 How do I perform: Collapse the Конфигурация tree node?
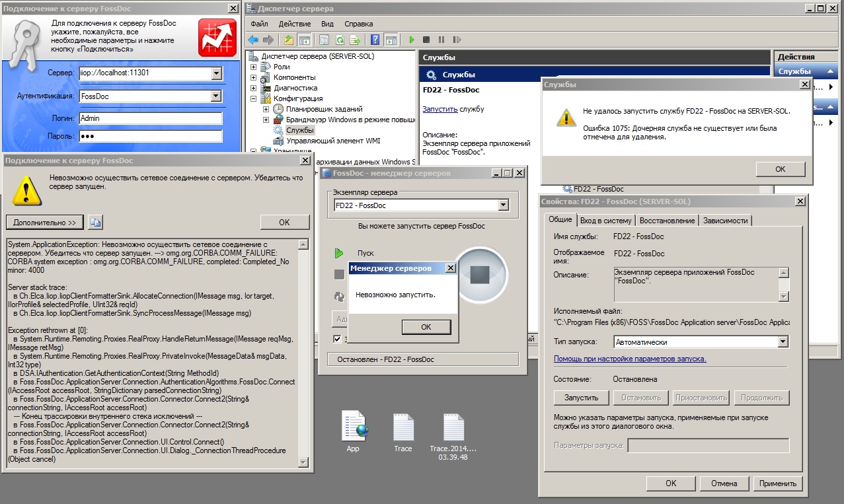point(253,98)
